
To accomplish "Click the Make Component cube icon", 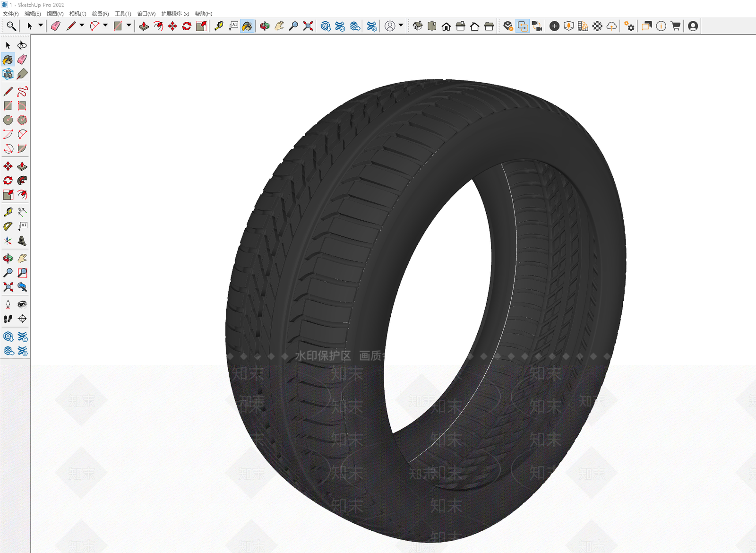I will [8, 74].
